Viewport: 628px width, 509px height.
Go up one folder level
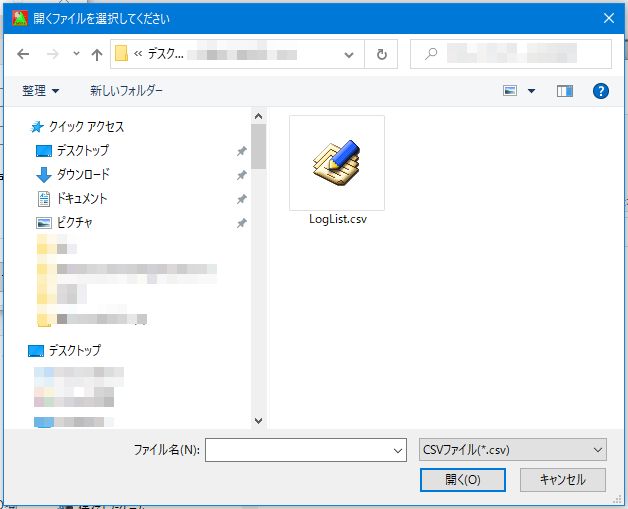pyautogui.click(x=97, y=54)
